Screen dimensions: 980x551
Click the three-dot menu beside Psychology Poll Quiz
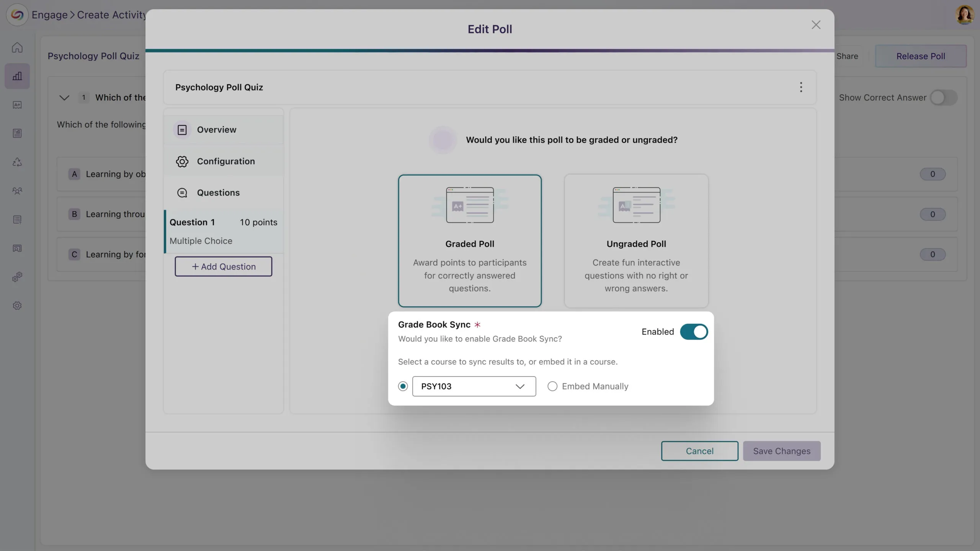[800, 87]
